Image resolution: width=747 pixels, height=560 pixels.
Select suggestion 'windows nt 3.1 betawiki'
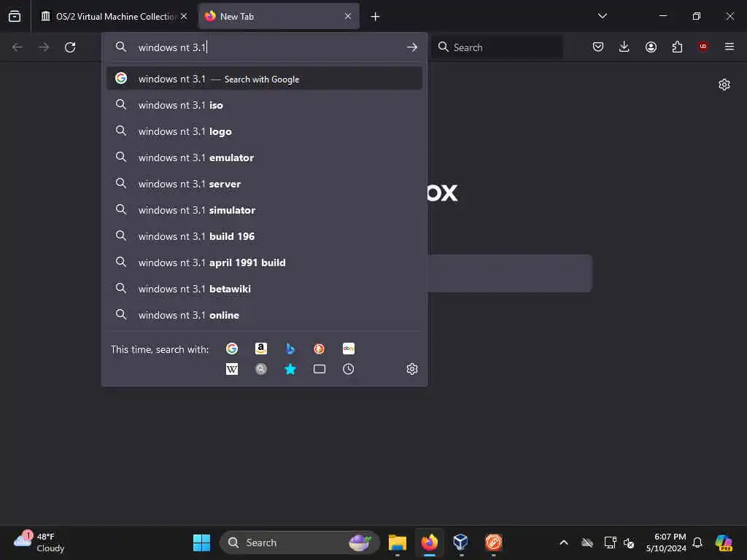tap(264, 288)
